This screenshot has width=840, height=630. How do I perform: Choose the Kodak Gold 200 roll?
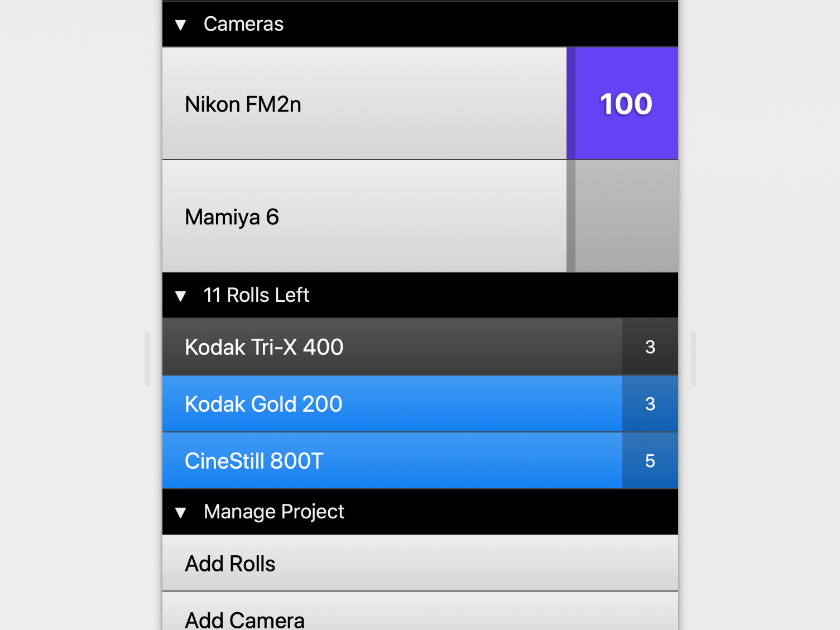coord(392,404)
